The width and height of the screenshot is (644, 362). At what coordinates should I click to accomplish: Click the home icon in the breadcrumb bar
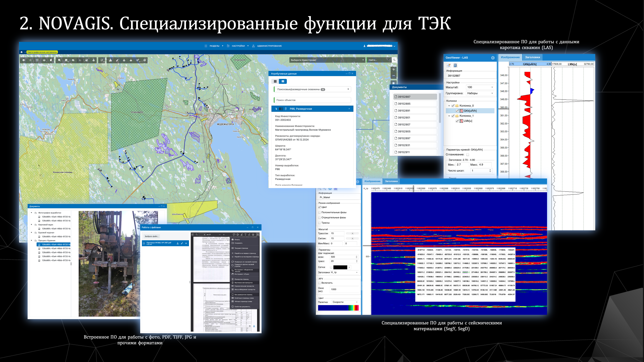pyautogui.click(x=22, y=52)
